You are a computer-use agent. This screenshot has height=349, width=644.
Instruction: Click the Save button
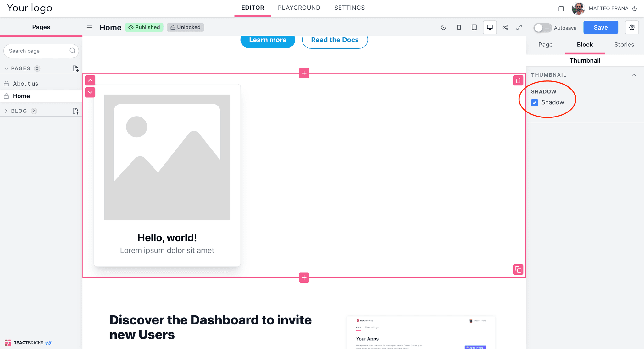click(x=601, y=27)
